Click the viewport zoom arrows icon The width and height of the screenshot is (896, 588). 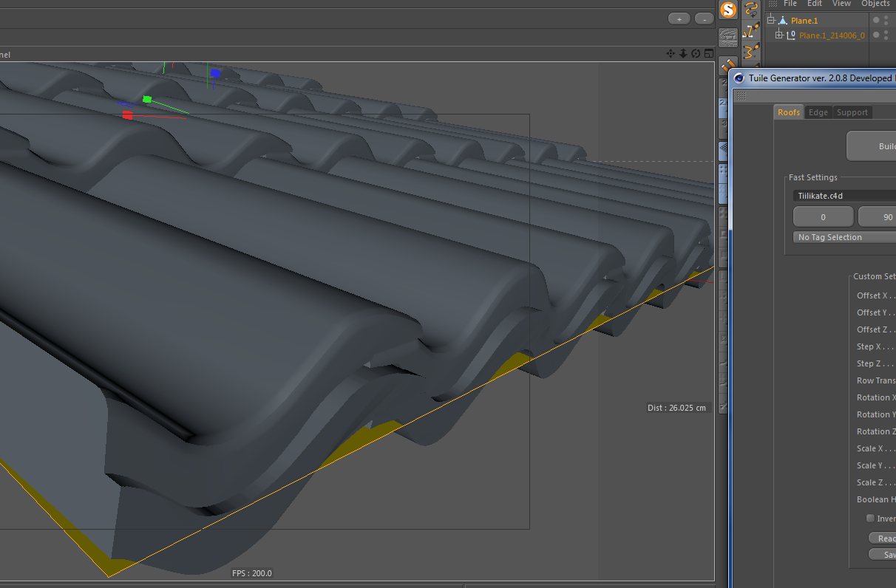pyautogui.click(x=683, y=53)
